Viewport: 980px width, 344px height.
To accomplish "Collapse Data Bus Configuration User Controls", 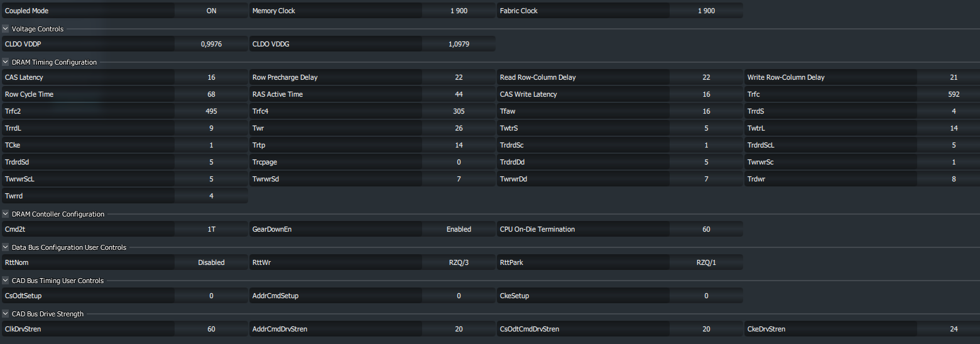I will [x=6, y=247].
